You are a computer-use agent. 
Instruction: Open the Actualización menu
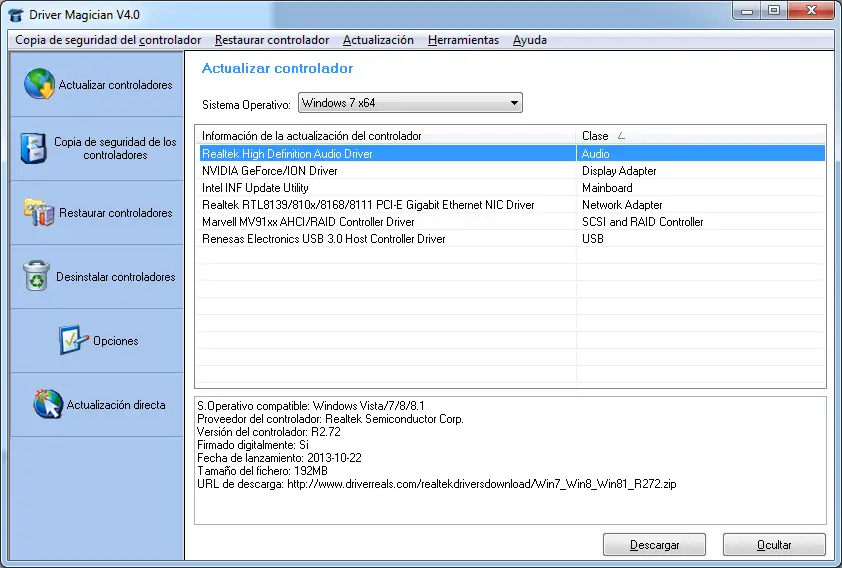pos(378,40)
